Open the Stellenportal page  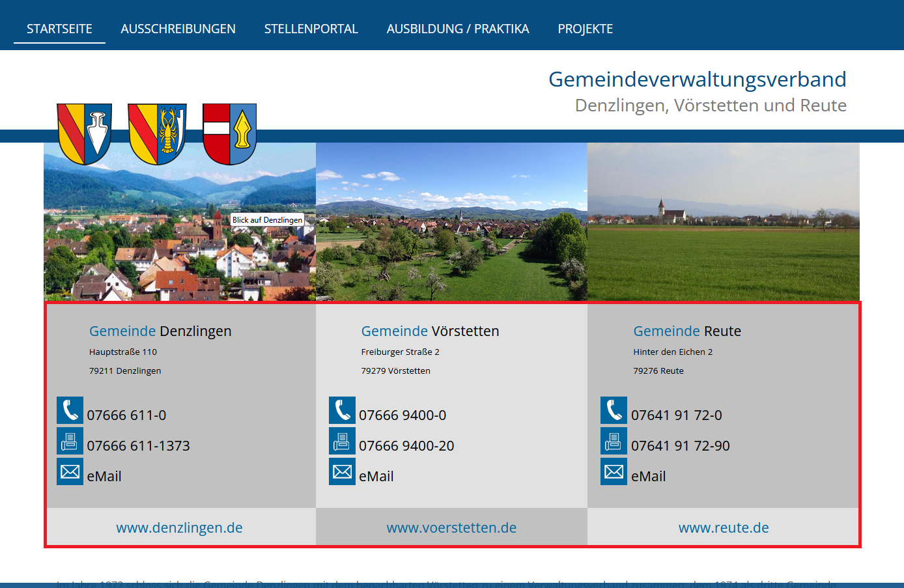(x=311, y=29)
